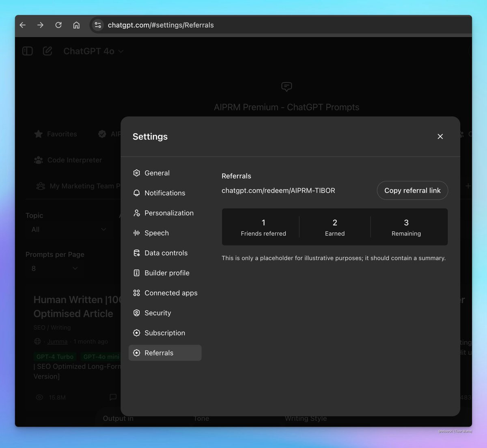
Task: Go back with the browser back arrow
Action: click(23, 25)
